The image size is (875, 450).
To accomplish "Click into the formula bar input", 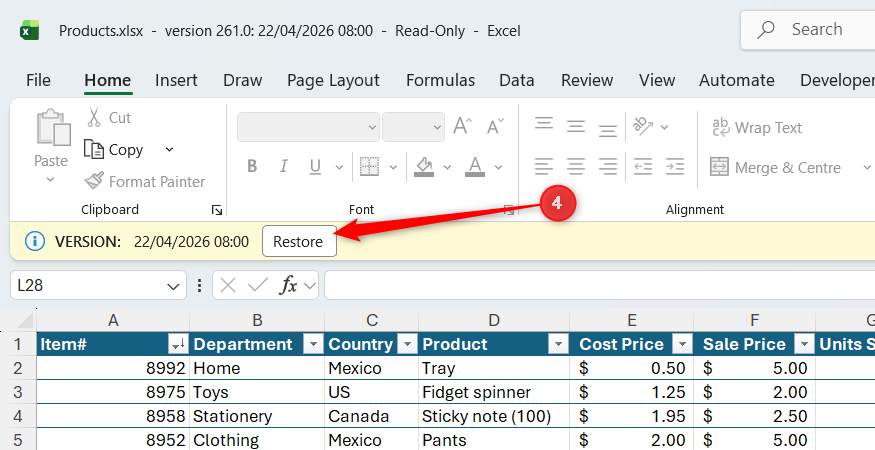I will (x=599, y=285).
